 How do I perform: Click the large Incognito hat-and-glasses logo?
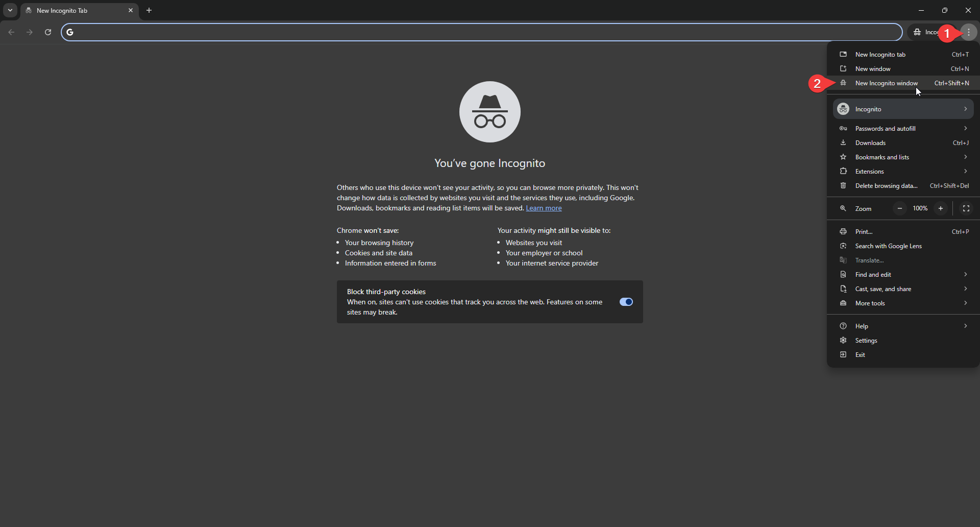pos(490,112)
